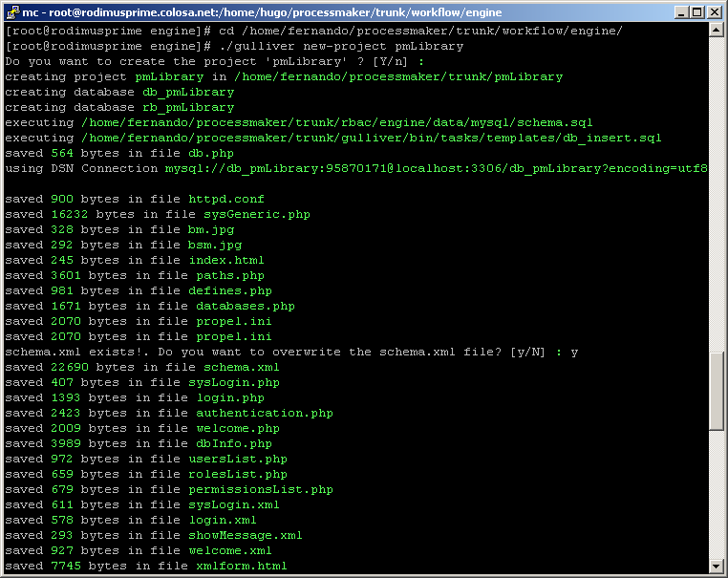Close the mc terminal window
728x578 pixels.
(x=714, y=11)
